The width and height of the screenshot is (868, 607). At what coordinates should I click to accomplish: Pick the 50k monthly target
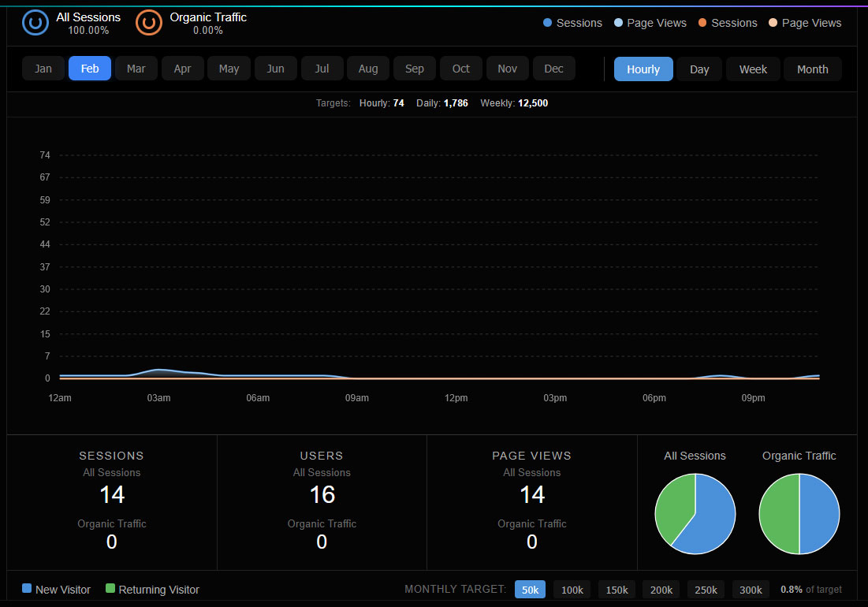click(530, 590)
